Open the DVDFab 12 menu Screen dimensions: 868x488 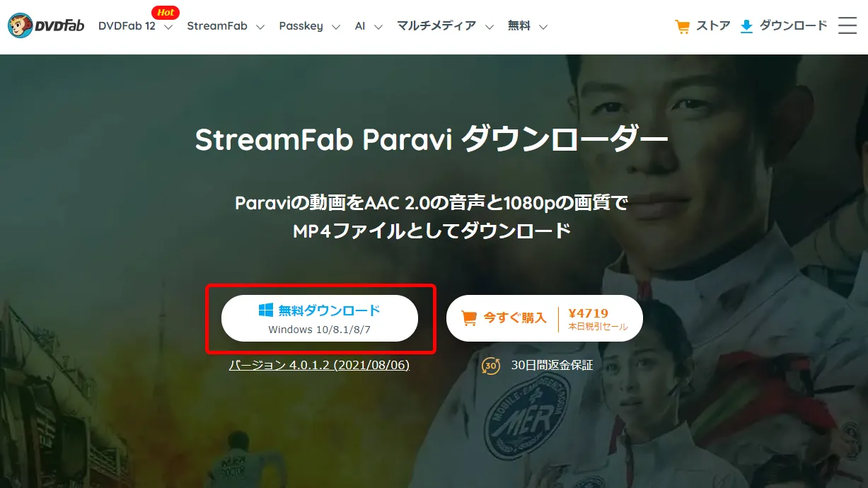pyautogui.click(x=127, y=26)
